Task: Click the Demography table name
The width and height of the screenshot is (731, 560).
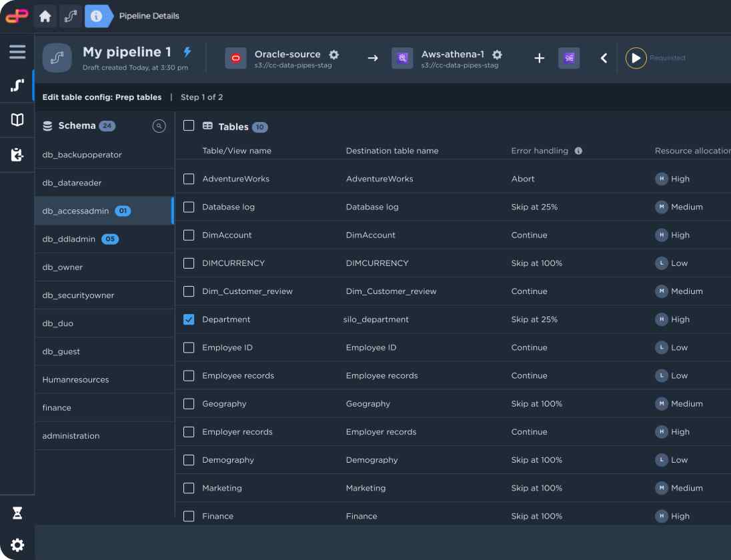Action: [x=228, y=460]
